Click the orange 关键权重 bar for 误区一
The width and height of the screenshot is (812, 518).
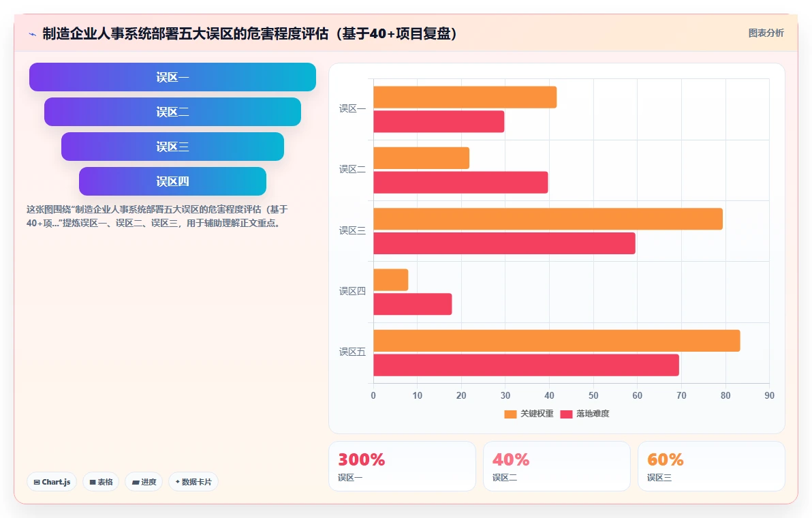tap(465, 97)
